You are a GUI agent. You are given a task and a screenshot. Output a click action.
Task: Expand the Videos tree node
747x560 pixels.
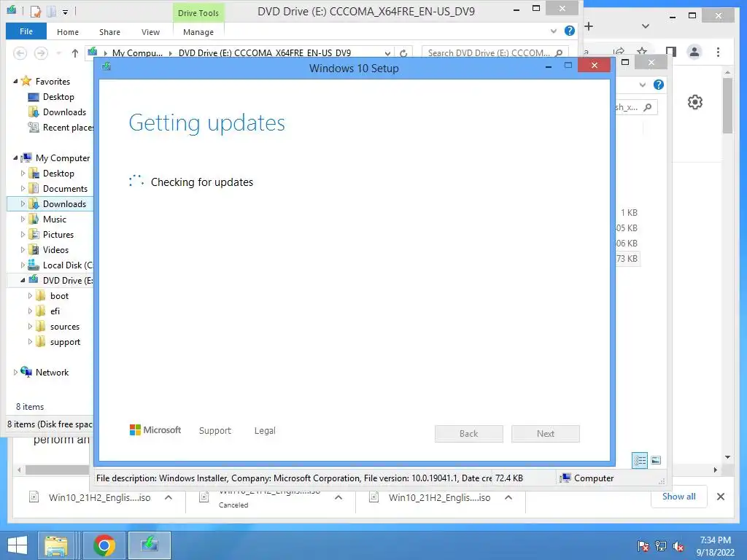point(23,249)
